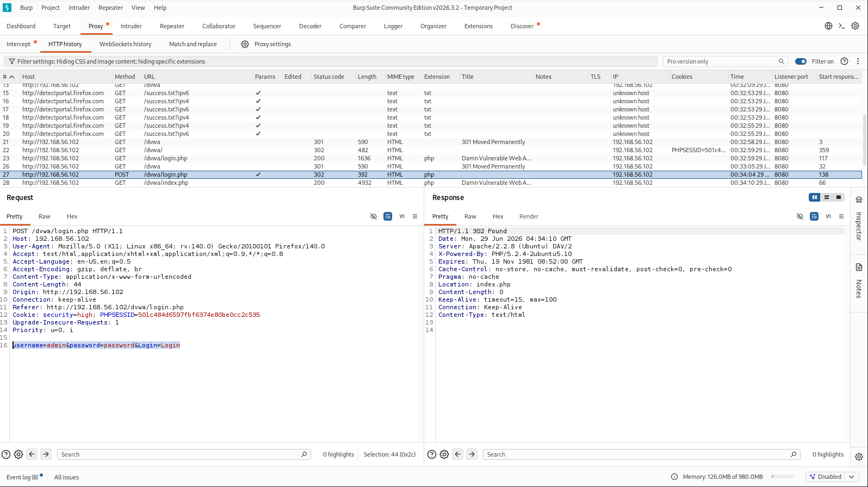Select row 23 GET /dvwa/login.php
The width and height of the screenshot is (868, 487).
[x=431, y=158]
